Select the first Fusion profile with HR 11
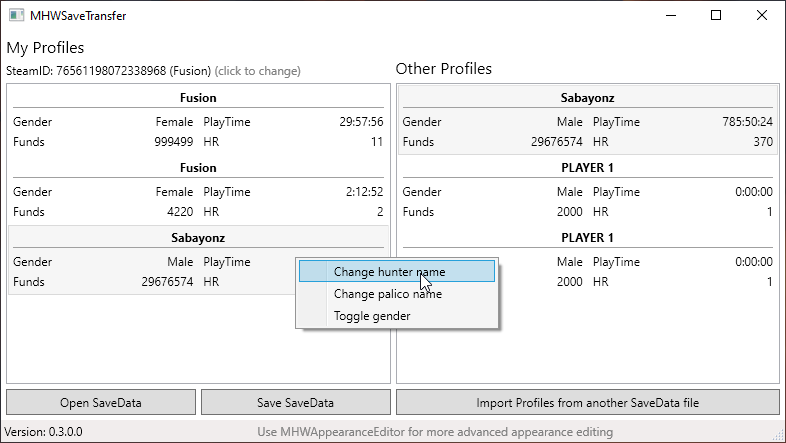 click(199, 120)
